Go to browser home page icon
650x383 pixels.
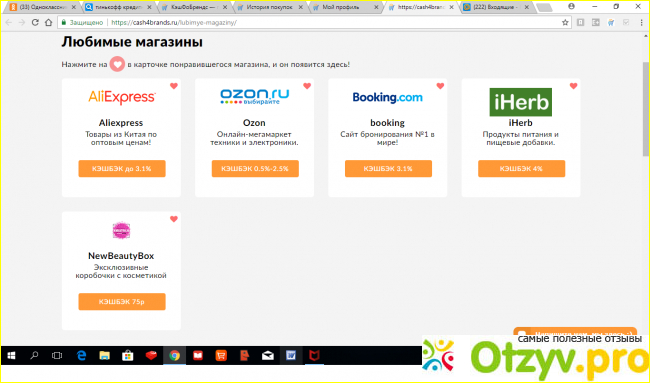[49, 22]
